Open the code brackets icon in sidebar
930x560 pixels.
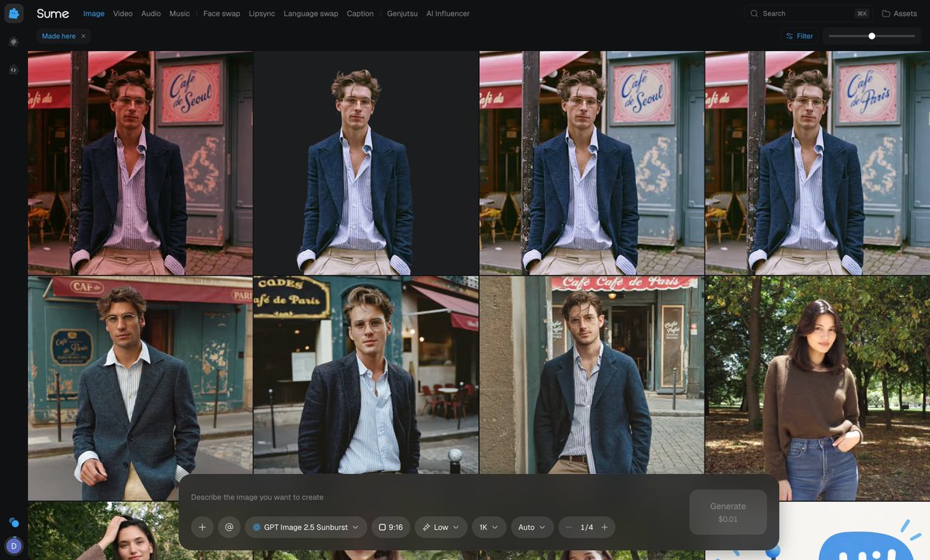click(x=13, y=70)
